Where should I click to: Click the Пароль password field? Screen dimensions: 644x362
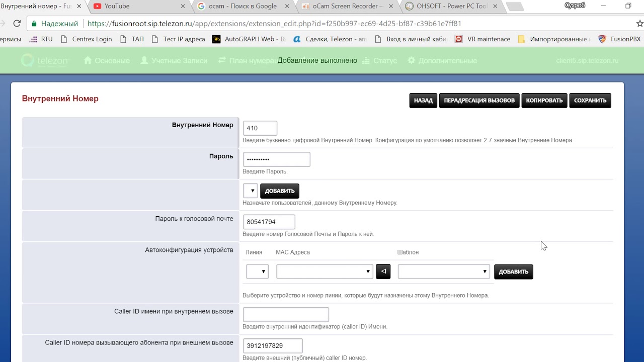click(x=277, y=159)
